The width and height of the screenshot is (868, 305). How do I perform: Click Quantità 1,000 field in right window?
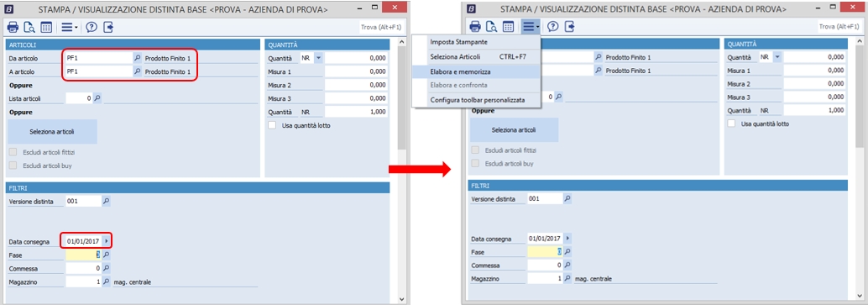(x=815, y=110)
